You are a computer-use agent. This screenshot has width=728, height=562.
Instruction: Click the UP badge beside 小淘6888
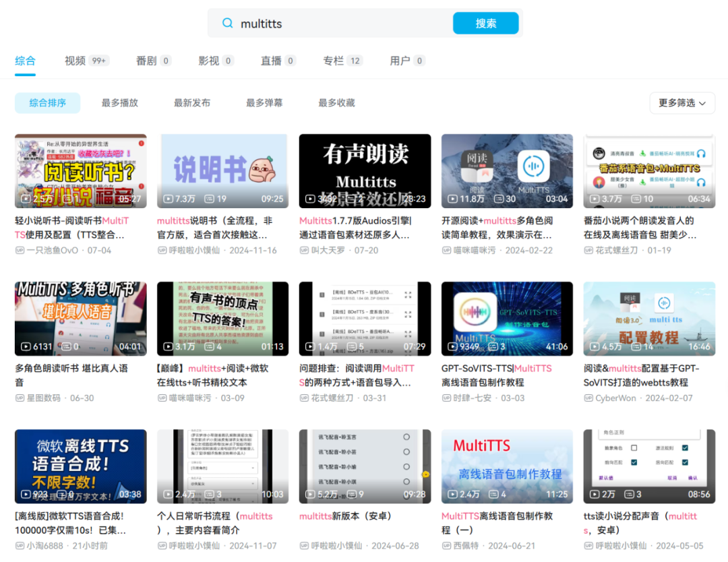tap(22, 547)
